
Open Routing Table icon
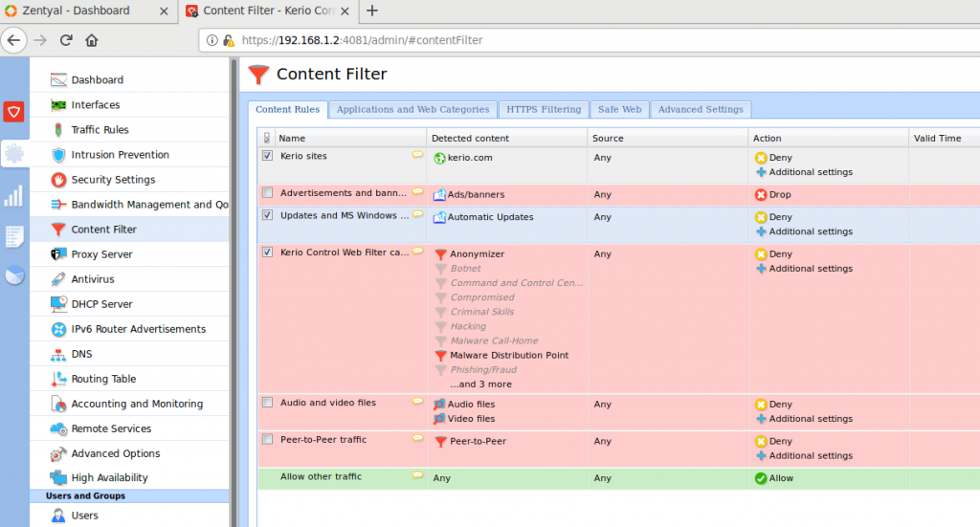pos(58,379)
